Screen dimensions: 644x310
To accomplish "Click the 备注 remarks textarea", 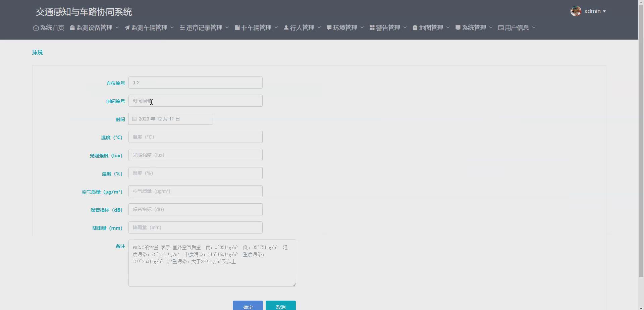I will tap(212, 263).
